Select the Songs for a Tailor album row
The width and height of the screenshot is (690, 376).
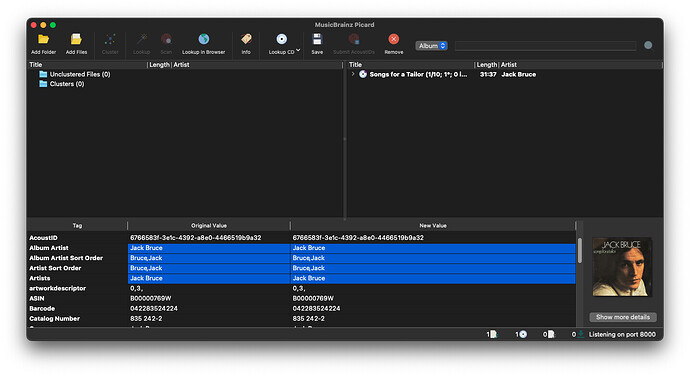pos(505,74)
